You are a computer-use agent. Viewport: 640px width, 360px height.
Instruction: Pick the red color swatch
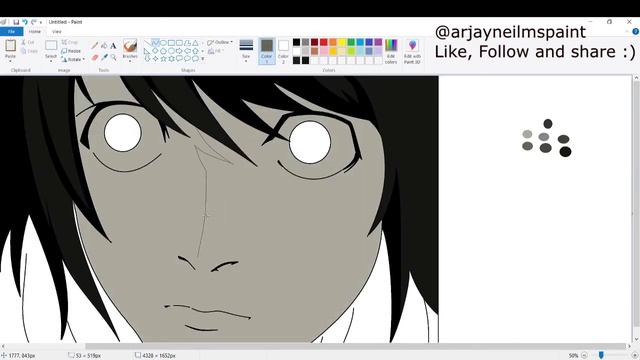click(324, 42)
